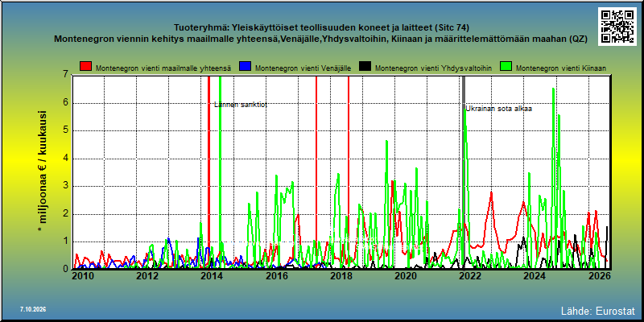This screenshot has width=644, height=322.
Task: Click the chart title line 'Tuoteryhmä: Yleiskäyttöiset teollisuuden koneet'
Action: (x=321, y=28)
